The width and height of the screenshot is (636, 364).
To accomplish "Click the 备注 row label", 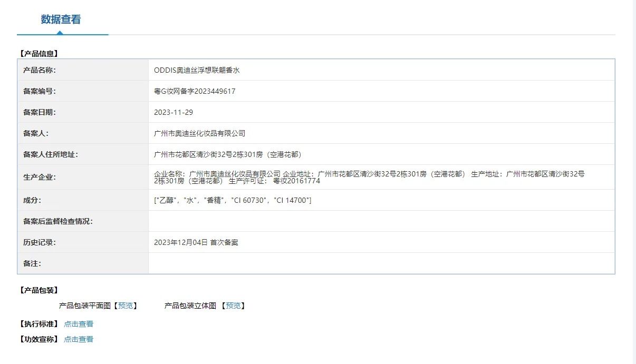I will (x=32, y=263).
